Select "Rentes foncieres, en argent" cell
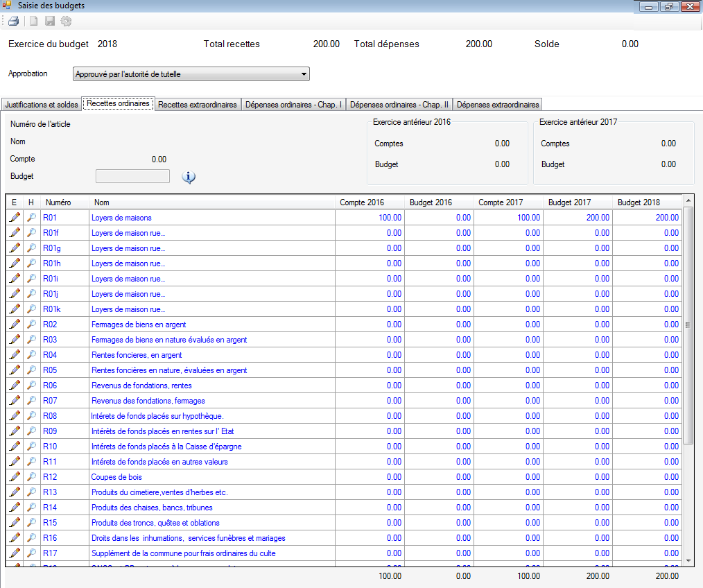This screenshot has height=588, width=703. pyautogui.click(x=211, y=355)
